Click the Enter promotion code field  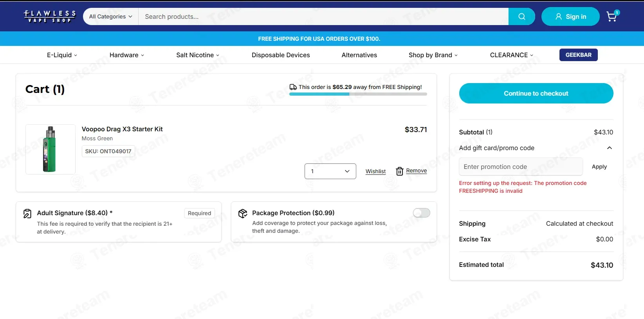tap(521, 167)
